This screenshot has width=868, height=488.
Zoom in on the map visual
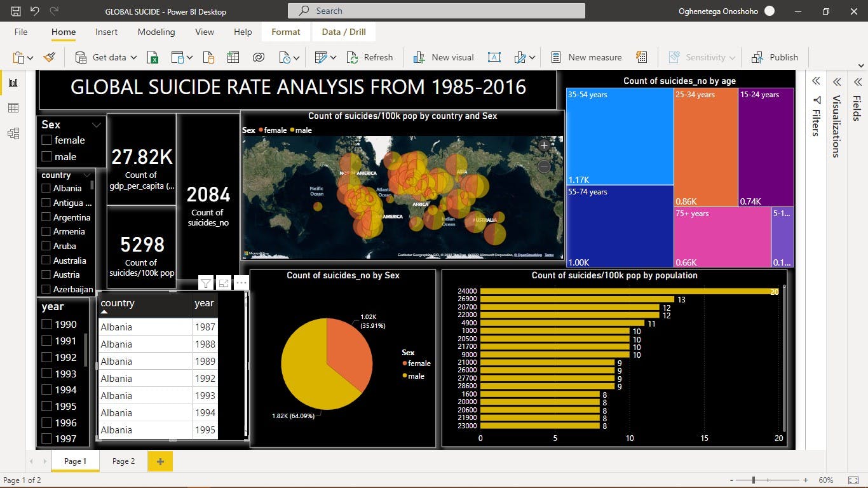tap(544, 145)
